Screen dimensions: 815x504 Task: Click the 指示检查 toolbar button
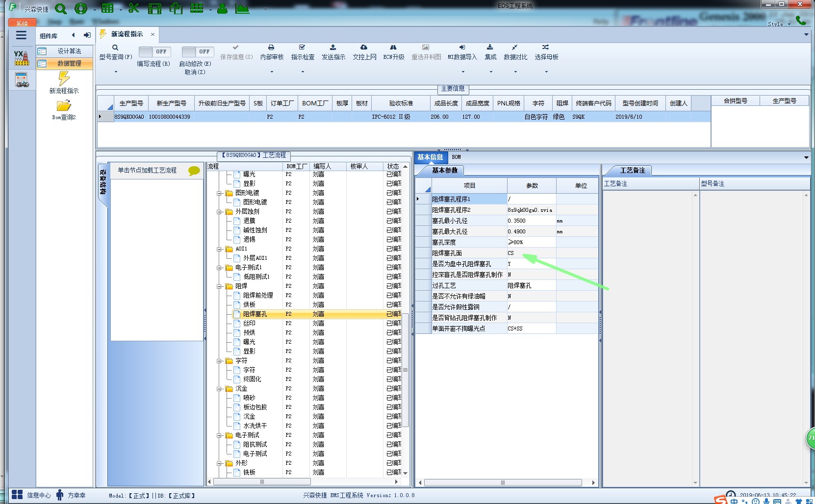pos(303,53)
